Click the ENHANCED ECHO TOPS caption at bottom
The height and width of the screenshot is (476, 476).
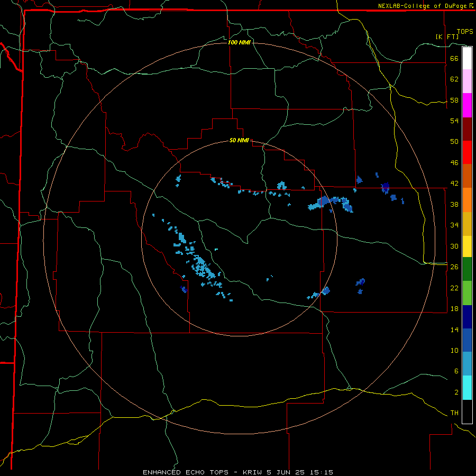[x=238, y=472]
